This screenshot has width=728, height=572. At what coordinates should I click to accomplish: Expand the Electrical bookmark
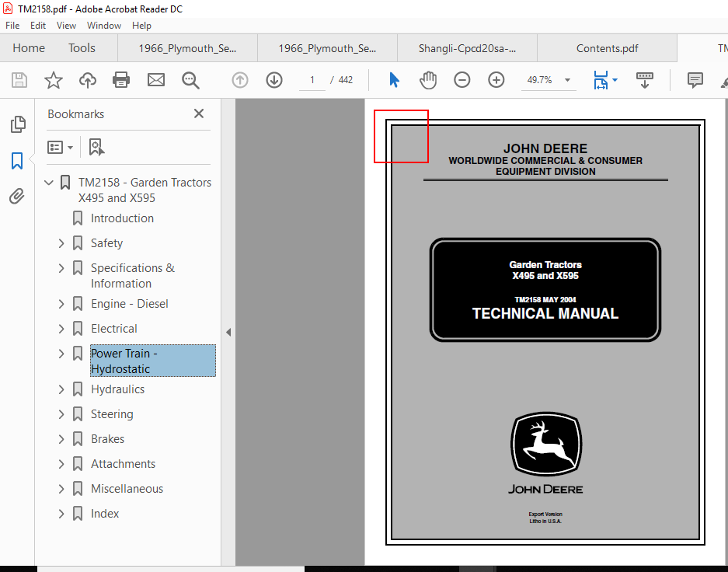click(61, 329)
